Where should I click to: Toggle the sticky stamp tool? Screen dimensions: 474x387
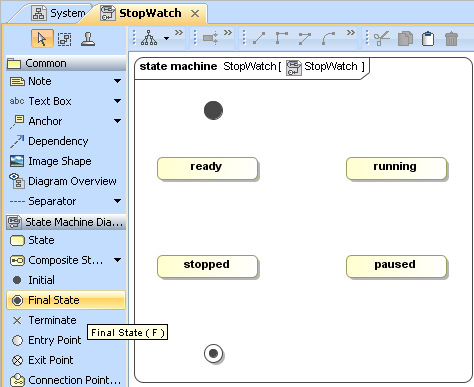(x=88, y=39)
